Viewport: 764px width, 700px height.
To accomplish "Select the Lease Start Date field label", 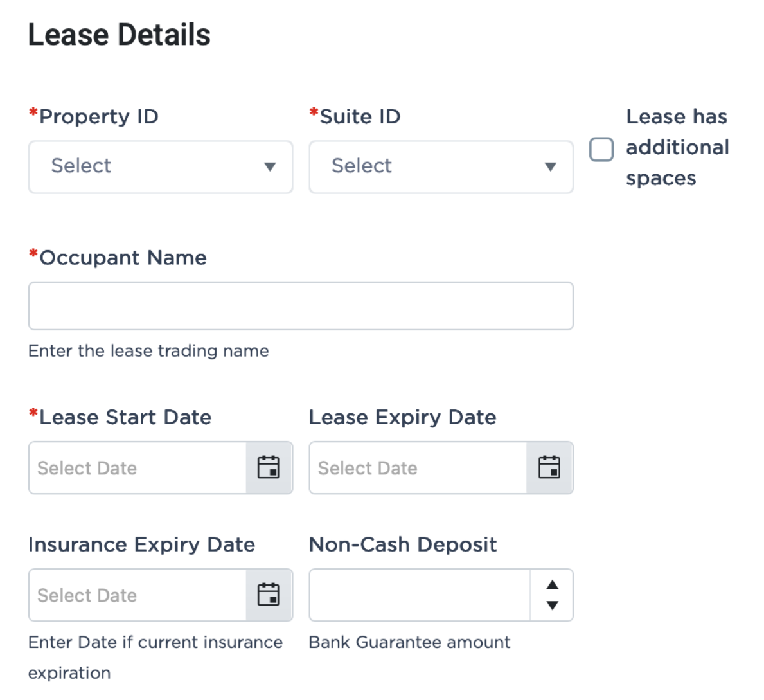I will (x=120, y=417).
